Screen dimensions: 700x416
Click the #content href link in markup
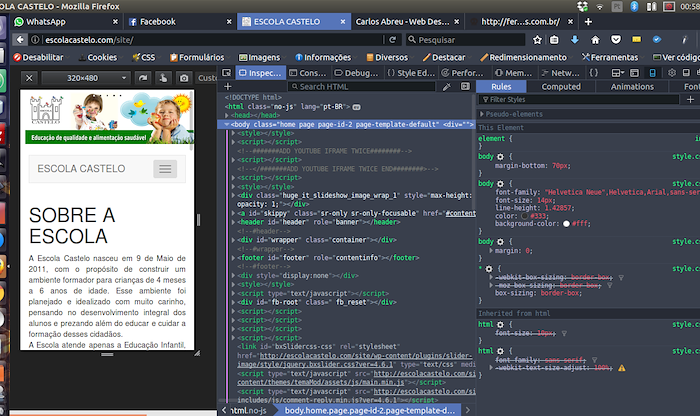coord(460,213)
